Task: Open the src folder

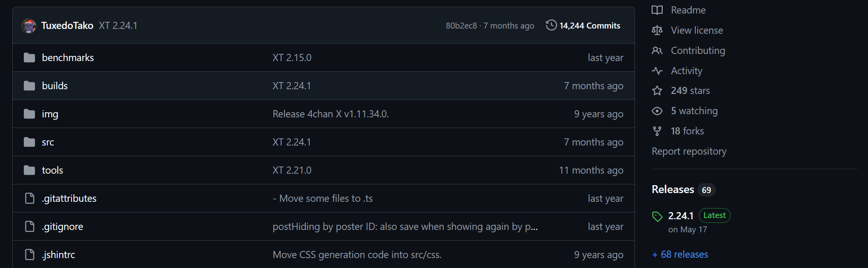Action: [x=48, y=142]
